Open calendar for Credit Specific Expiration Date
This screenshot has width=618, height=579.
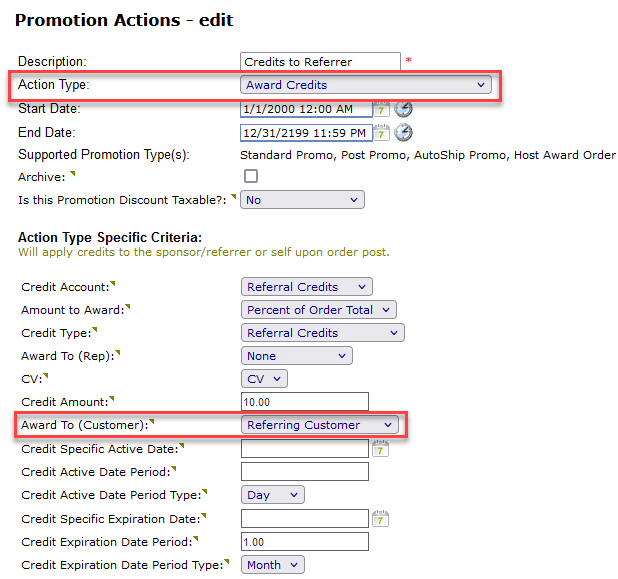pyautogui.click(x=380, y=519)
